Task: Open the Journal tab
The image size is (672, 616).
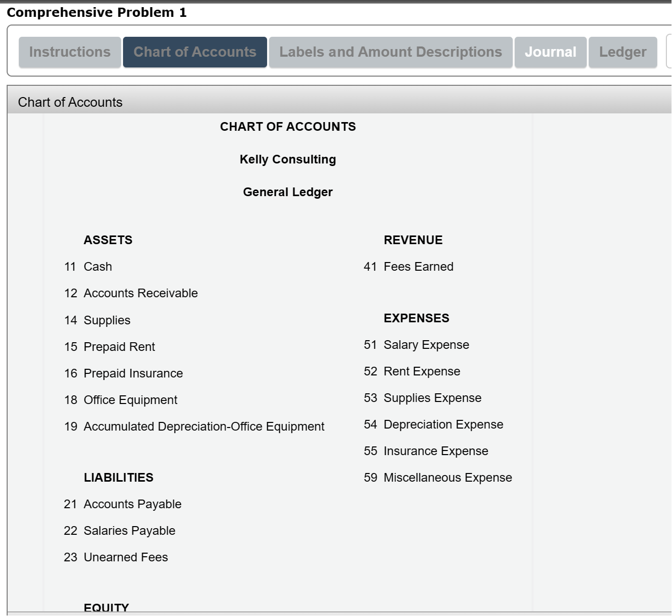Action: click(550, 52)
